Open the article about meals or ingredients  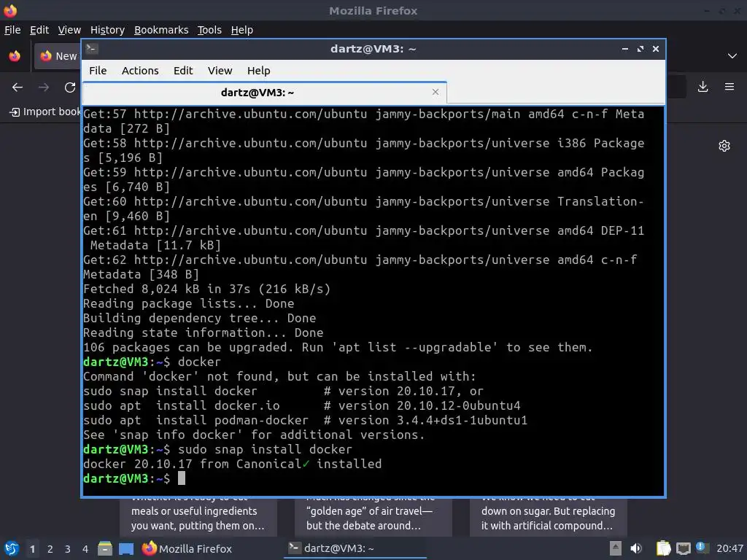[198, 518]
